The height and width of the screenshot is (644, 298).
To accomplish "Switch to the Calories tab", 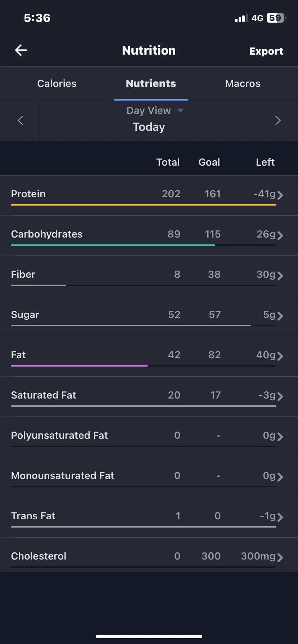I will pyautogui.click(x=57, y=83).
